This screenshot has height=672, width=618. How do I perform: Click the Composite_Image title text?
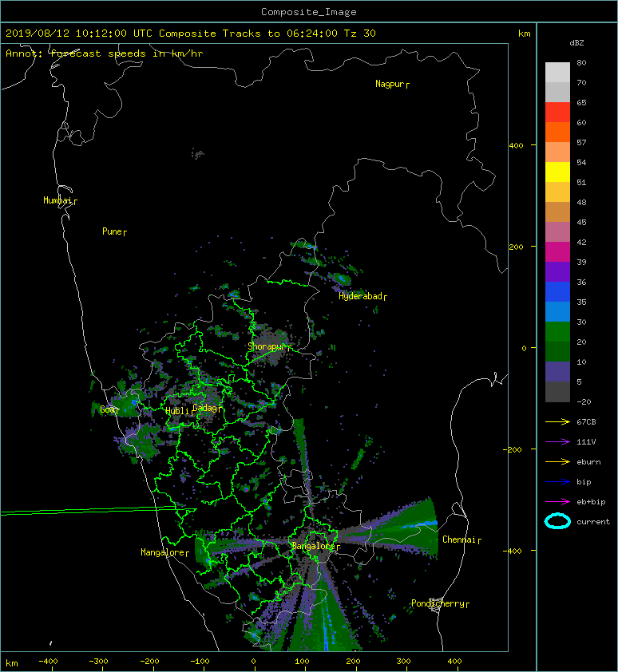309,12
